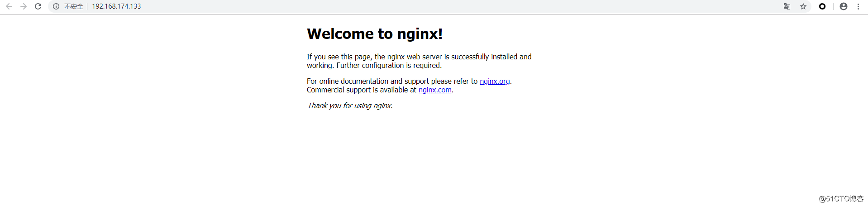Open the nginx.com commercial support link
Viewport: 868px width, 207px height.
coord(435,90)
